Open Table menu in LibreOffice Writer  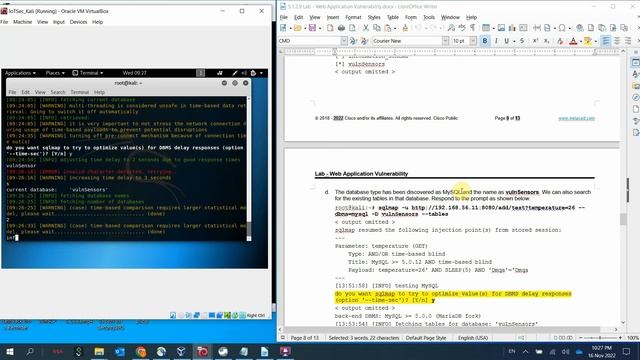[x=393, y=17]
